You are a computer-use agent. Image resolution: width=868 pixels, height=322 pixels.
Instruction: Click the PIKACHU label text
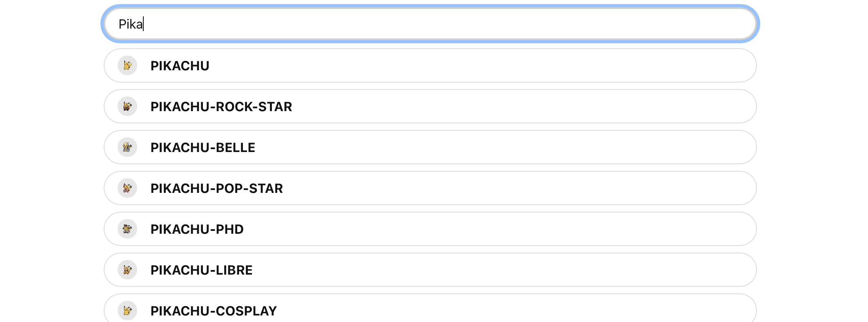tap(180, 65)
